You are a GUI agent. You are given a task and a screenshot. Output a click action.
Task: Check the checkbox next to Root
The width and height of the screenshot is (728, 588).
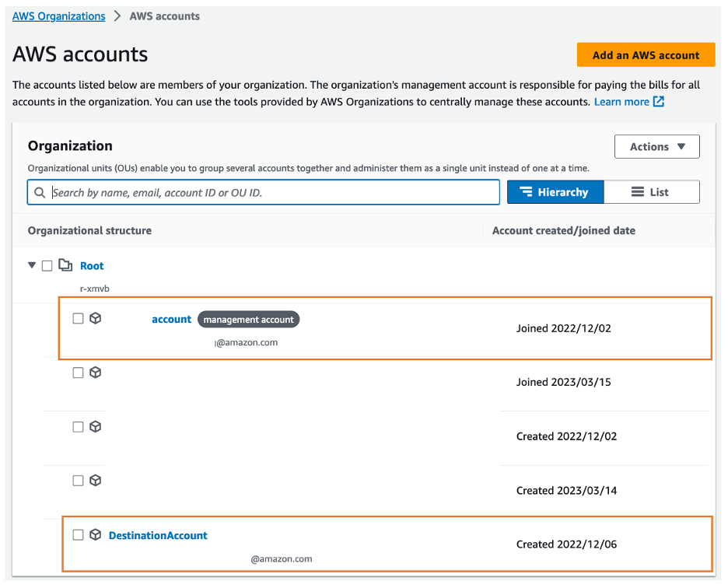[x=47, y=265]
